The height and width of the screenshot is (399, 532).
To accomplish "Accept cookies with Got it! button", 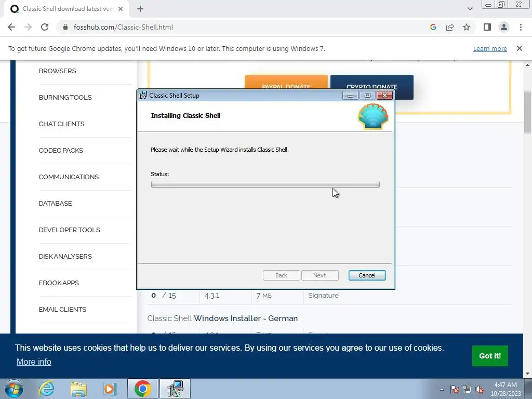I will pos(490,355).
